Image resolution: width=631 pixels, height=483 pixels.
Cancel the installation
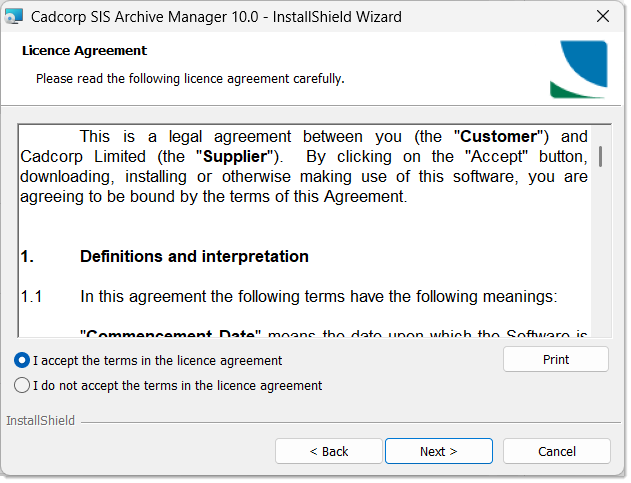[x=556, y=452]
